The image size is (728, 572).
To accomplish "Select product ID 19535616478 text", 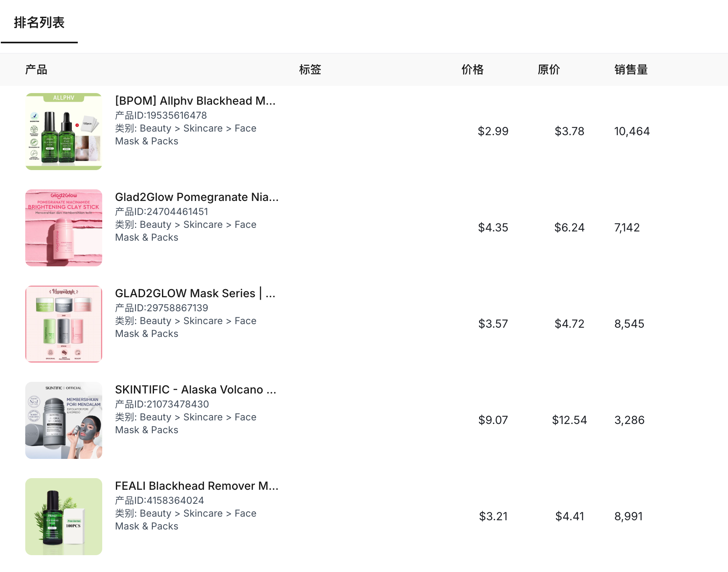I will [161, 116].
